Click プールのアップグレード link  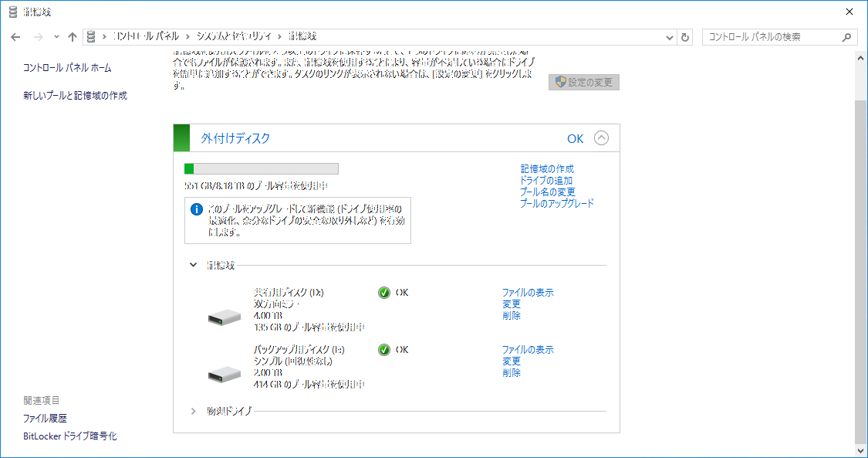556,202
